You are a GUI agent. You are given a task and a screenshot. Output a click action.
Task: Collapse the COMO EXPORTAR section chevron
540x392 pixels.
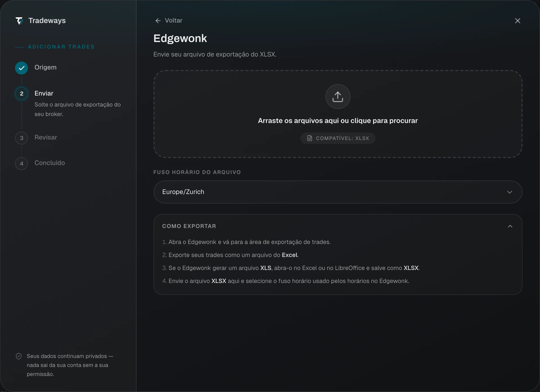(x=510, y=226)
